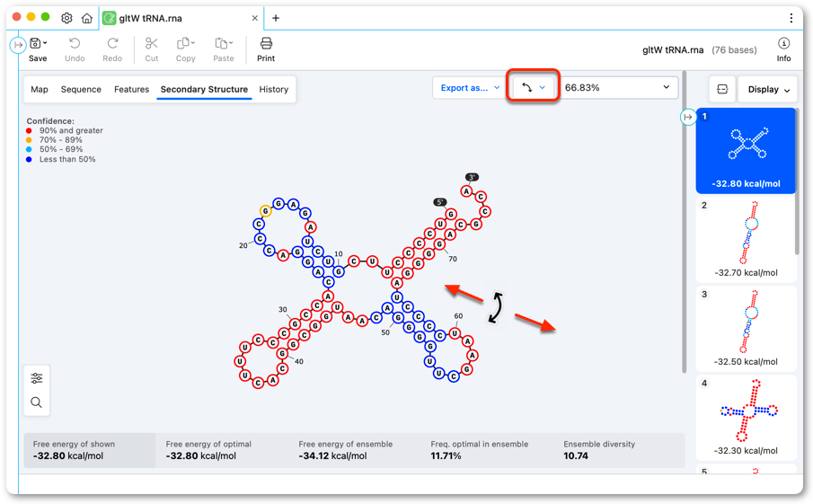
Task: Select the Secondary Structure tab
Action: click(204, 89)
